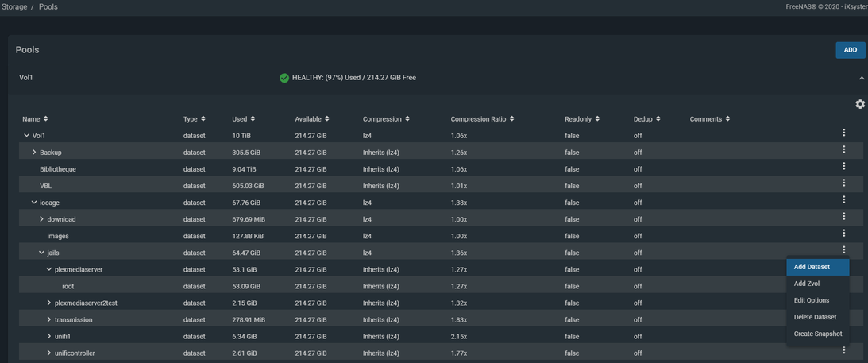The image size is (868, 363).
Task: Collapse the Vol1 pool panel chevron
Action: click(x=862, y=78)
